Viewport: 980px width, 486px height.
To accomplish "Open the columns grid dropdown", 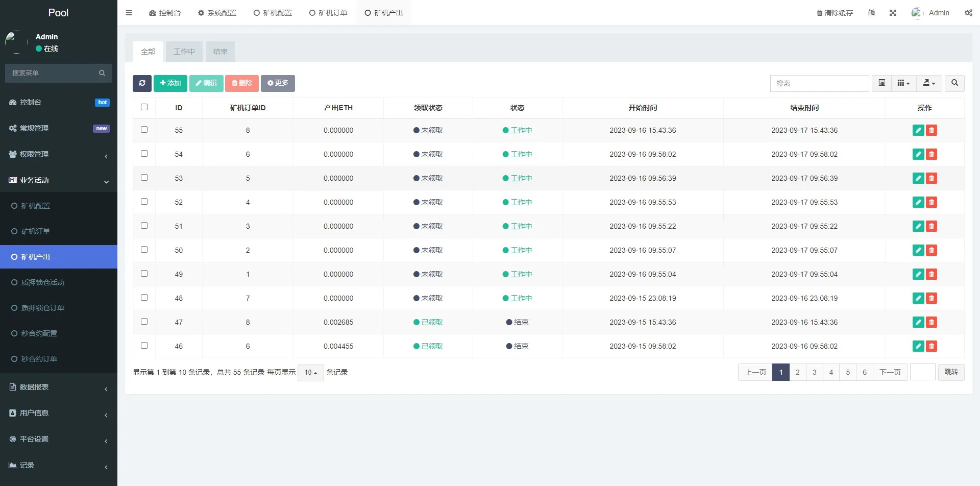I will click(x=903, y=83).
